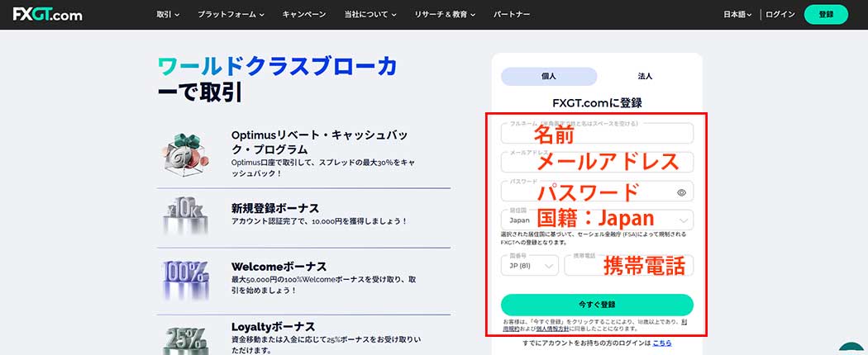
Task: Switch to the 法人 account tab
Action: coord(645,76)
